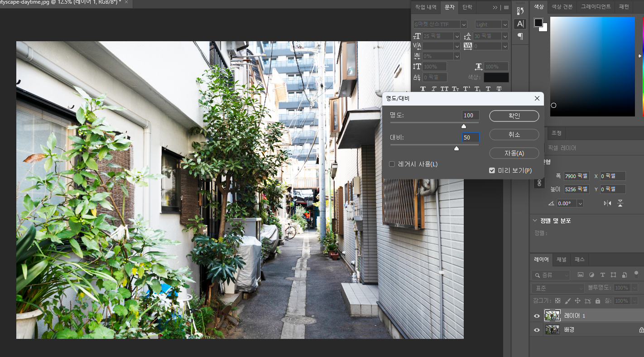Uncheck the 미리 보기(P) checkbox

click(x=492, y=170)
